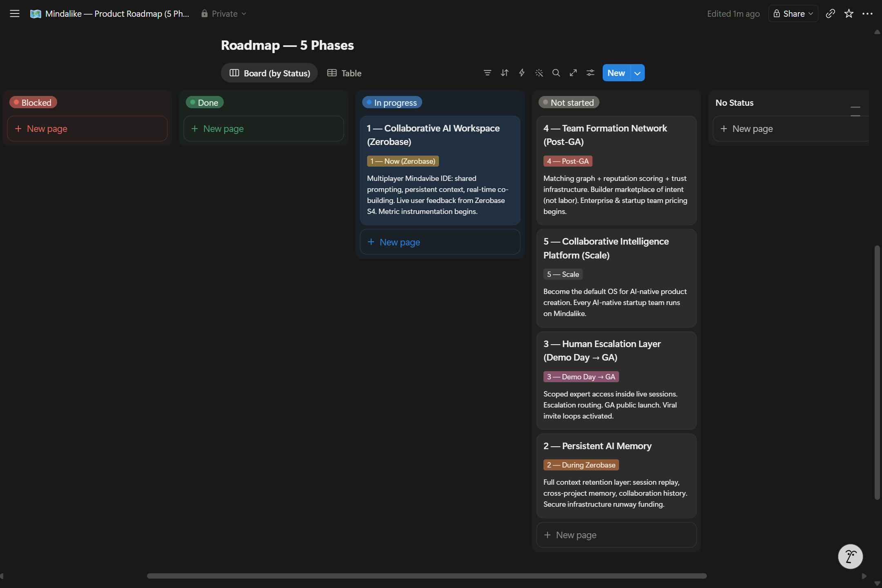The image size is (882, 588).
Task: Add new page in In progress column
Action: pyautogui.click(x=440, y=242)
